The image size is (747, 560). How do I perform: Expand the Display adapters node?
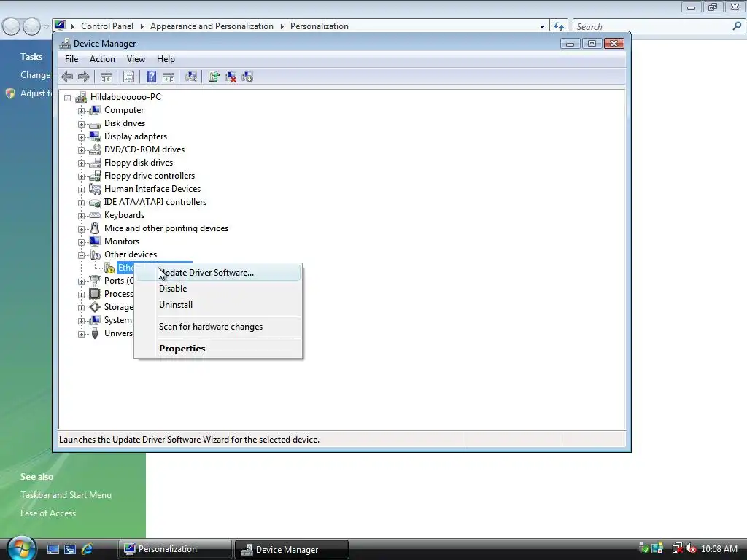81,137
